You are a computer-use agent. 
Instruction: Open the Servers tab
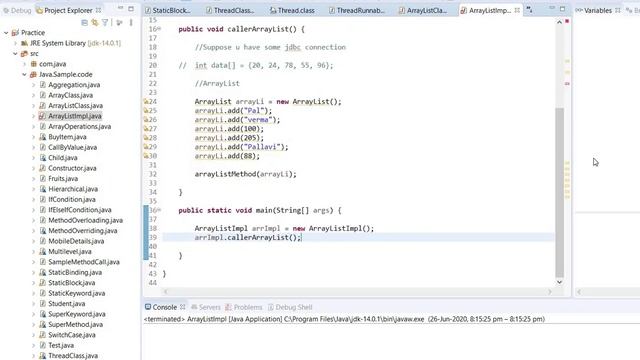[206, 307]
